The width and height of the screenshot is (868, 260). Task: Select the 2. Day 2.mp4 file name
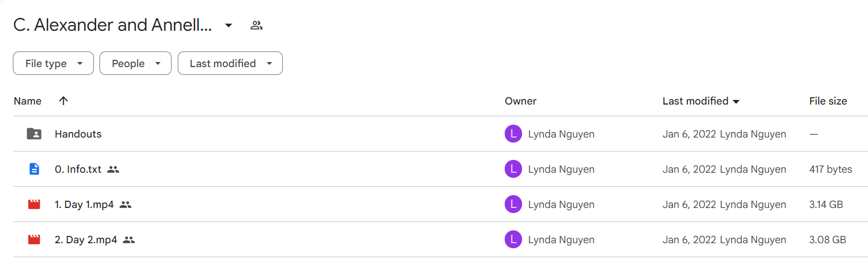coord(86,240)
